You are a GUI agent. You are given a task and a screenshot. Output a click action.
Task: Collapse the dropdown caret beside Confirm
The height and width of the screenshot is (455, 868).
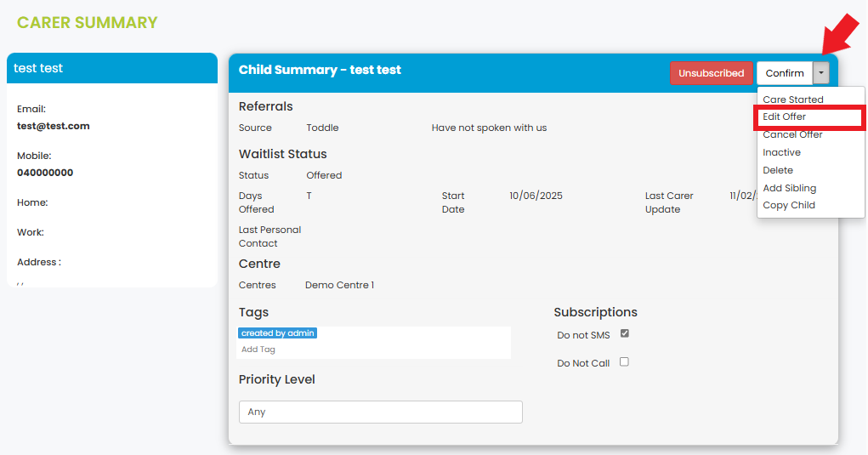pos(820,73)
